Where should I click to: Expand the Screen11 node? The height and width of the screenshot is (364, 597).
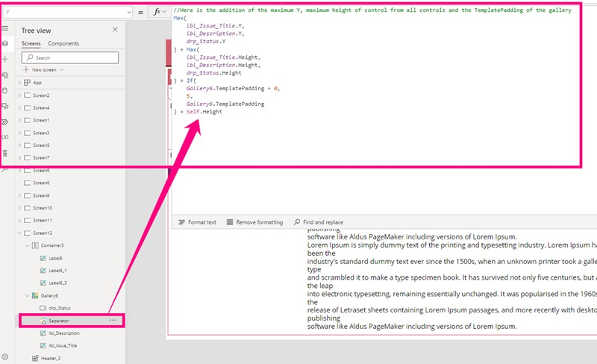coord(19,220)
